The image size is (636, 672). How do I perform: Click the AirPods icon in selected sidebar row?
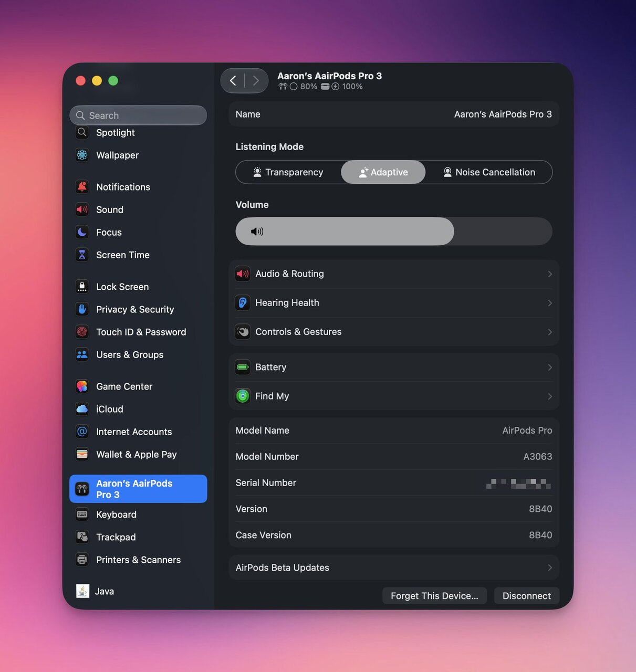[x=82, y=489]
